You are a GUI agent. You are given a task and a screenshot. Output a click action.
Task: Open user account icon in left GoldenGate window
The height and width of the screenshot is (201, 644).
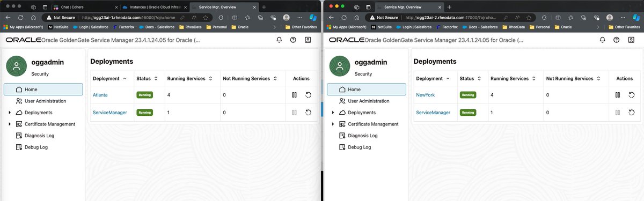pos(308,40)
